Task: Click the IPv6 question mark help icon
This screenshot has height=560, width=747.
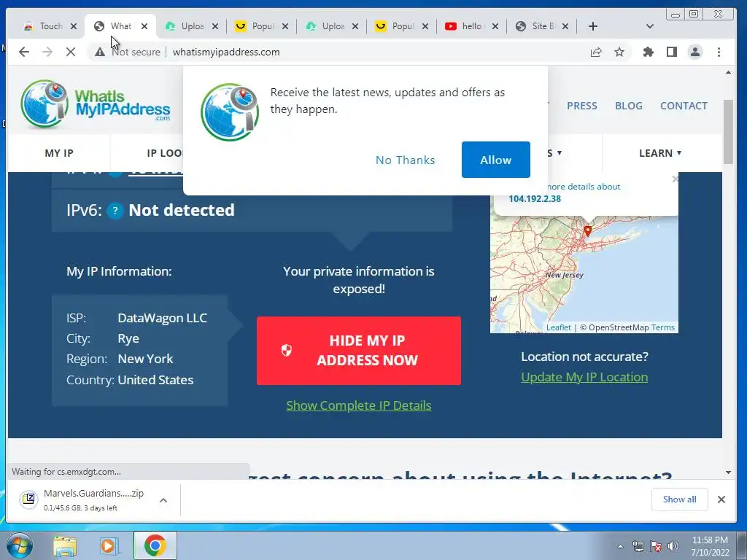Action: [115, 211]
